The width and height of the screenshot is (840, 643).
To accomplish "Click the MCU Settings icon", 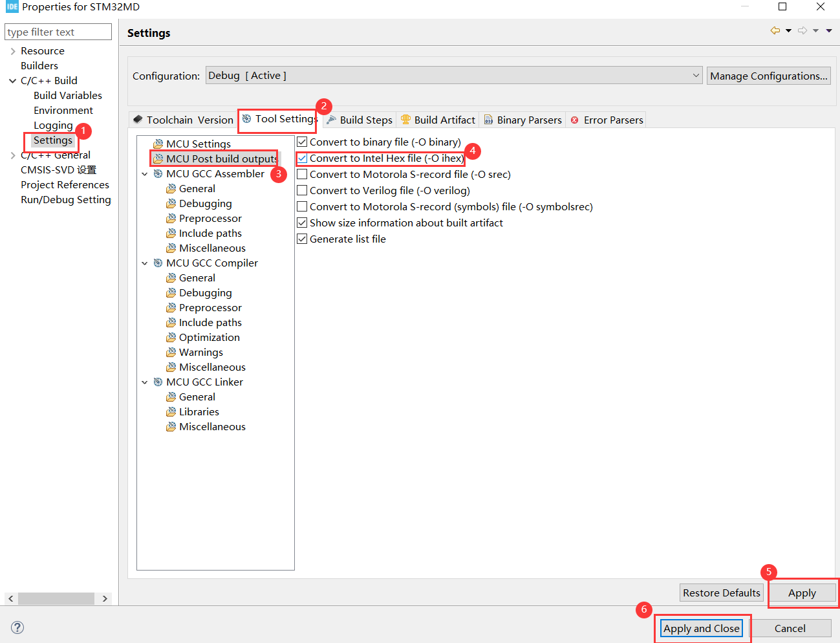I will (158, 144).
